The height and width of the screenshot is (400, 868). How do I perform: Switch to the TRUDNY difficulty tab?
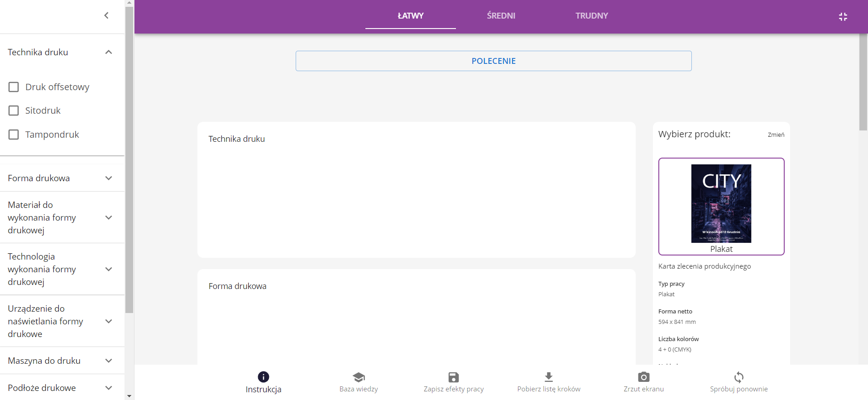click(x=591, y=16)
